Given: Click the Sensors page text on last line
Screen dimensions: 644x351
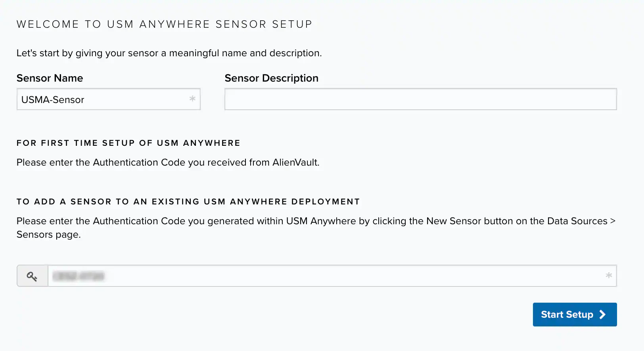Looking at the screenshot, I should pos(48,235).
